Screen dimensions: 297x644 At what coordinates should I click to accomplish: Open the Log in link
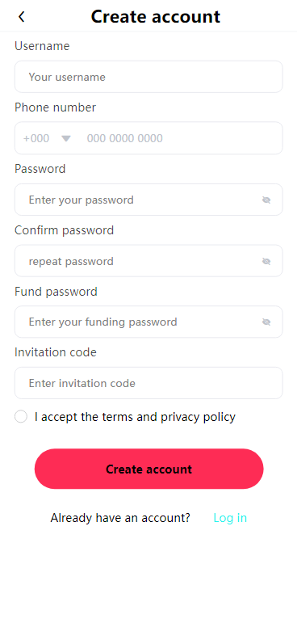click(x=230, y=518)
